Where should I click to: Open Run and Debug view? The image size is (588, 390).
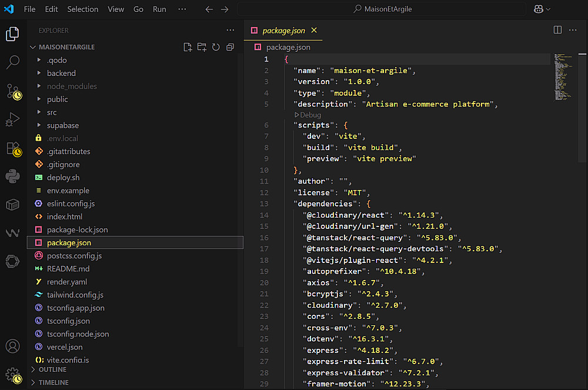point(13,119)
